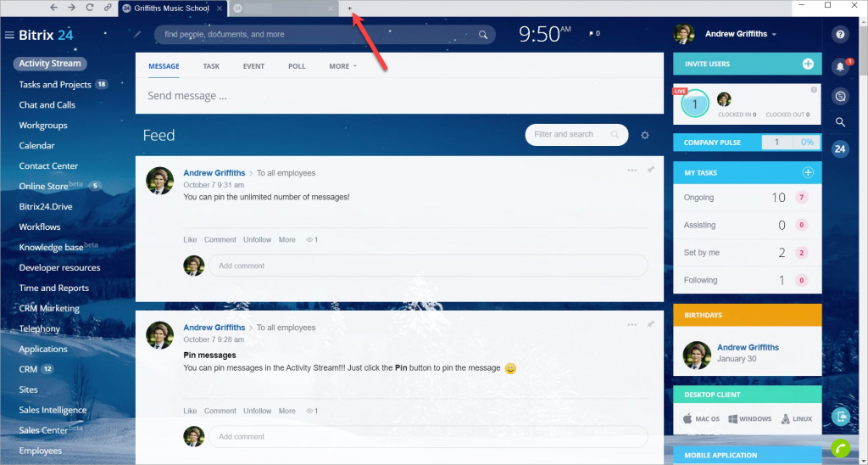
Task: Open Chat and Calls in left menu
Action: [x=47, y=104]
